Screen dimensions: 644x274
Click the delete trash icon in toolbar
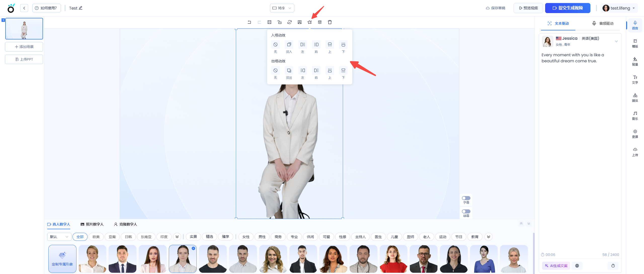330,22
